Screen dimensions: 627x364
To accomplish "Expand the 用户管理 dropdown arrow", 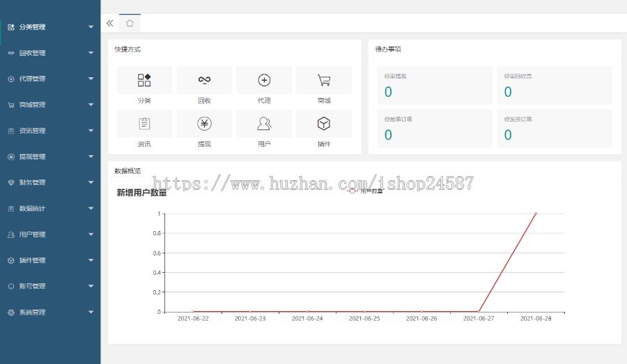I will [x=91, y=234].
